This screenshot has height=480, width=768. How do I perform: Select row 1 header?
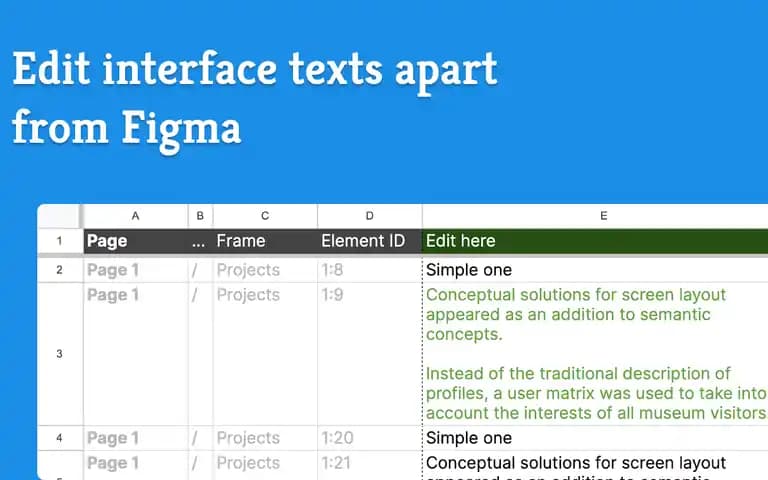tap(59, 241)
